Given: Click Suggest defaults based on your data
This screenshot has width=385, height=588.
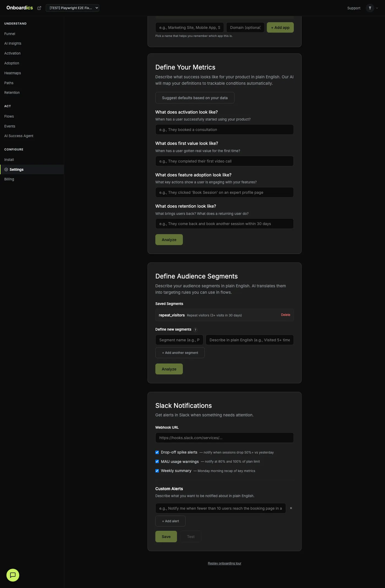Looking at the screenshot, I should click(195, 98).
